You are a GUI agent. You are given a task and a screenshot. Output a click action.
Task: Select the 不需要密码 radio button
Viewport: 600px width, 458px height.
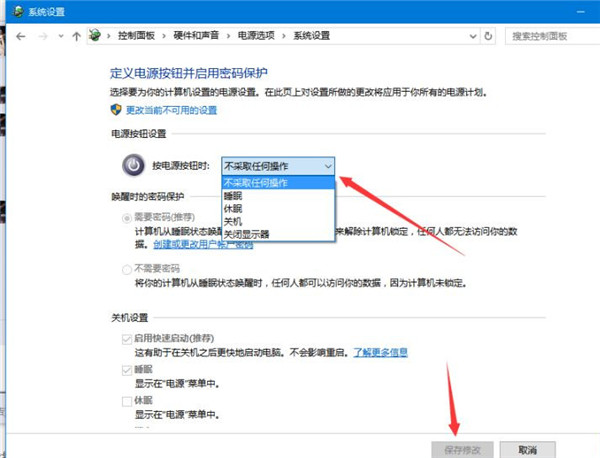[126, 269]
